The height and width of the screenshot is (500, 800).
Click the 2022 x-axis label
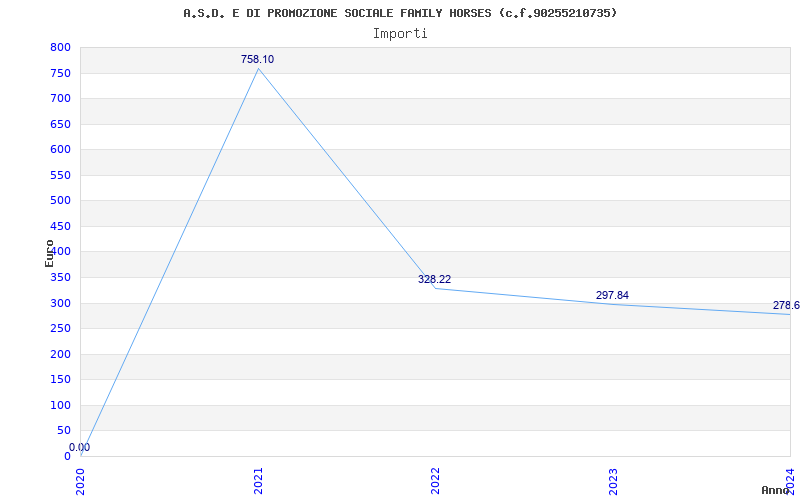(436, 481)
